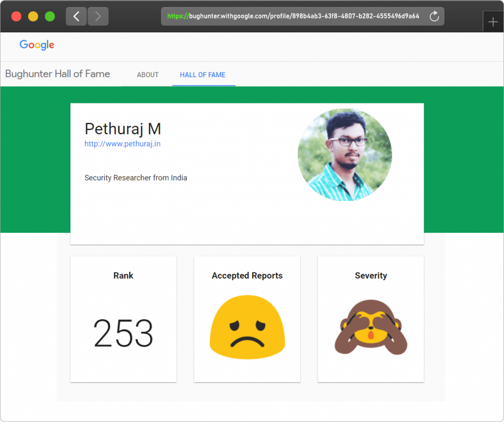Maximize the window with the green button
Viewport: 504px width, 422px height.
coord(50,16)
